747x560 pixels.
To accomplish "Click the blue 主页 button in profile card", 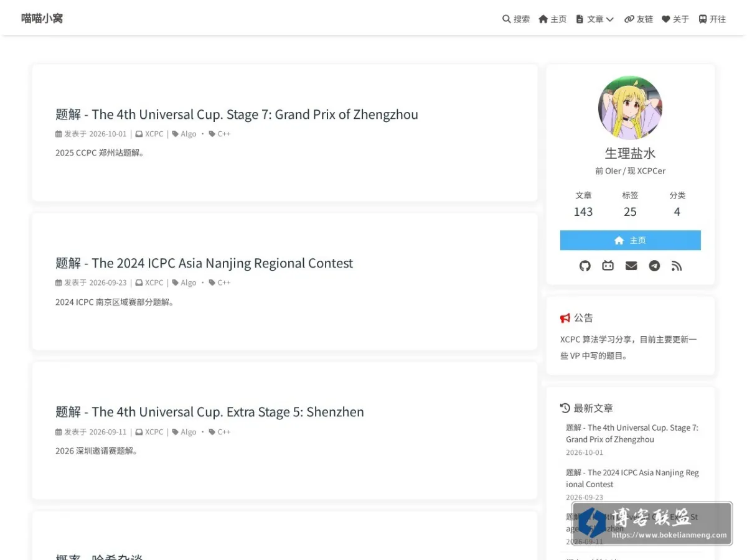I will 630,240.
